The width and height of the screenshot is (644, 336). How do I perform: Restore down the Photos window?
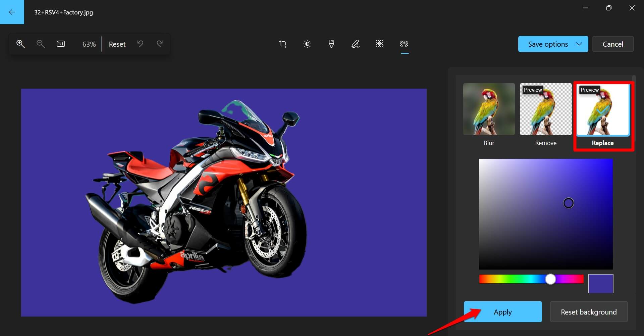tap(609, 8)
